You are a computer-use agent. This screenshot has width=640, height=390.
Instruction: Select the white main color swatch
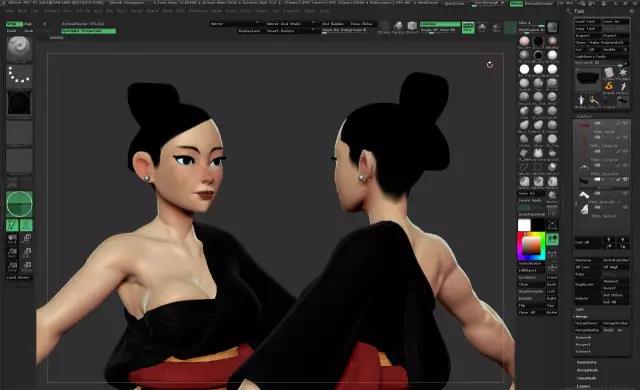click(524, 224)
